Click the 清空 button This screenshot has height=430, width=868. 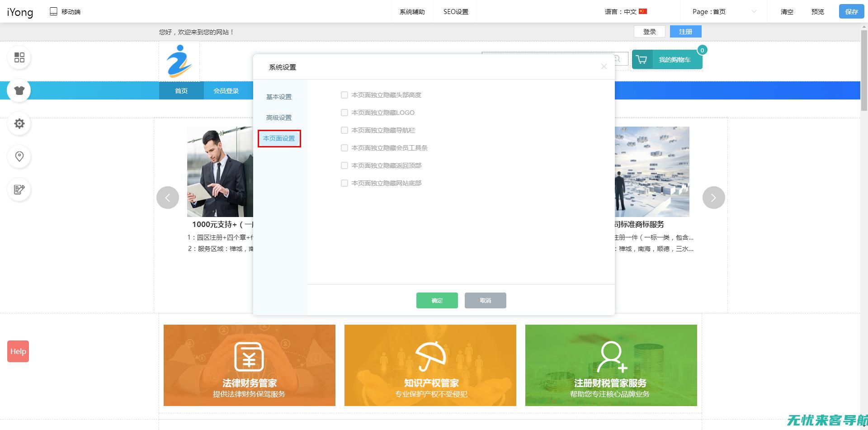tap(787, 12)
